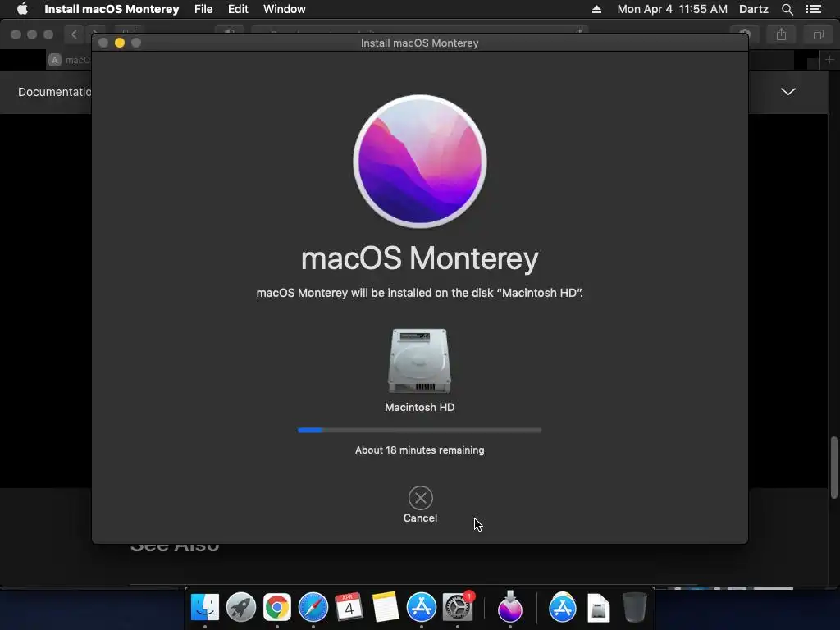Open the Install macOS Monterey app menu
840x630 pixels.
pos(112,9)
